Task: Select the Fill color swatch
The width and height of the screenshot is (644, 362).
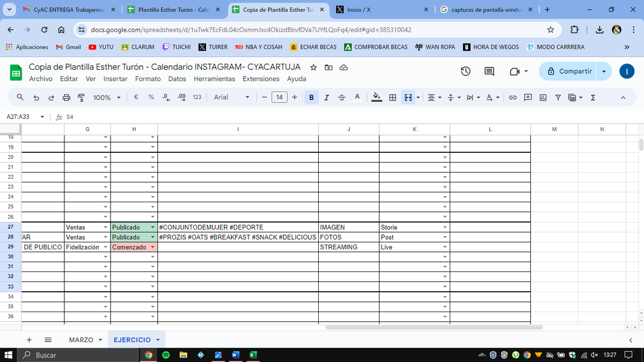Action: [x=377, y=98]
